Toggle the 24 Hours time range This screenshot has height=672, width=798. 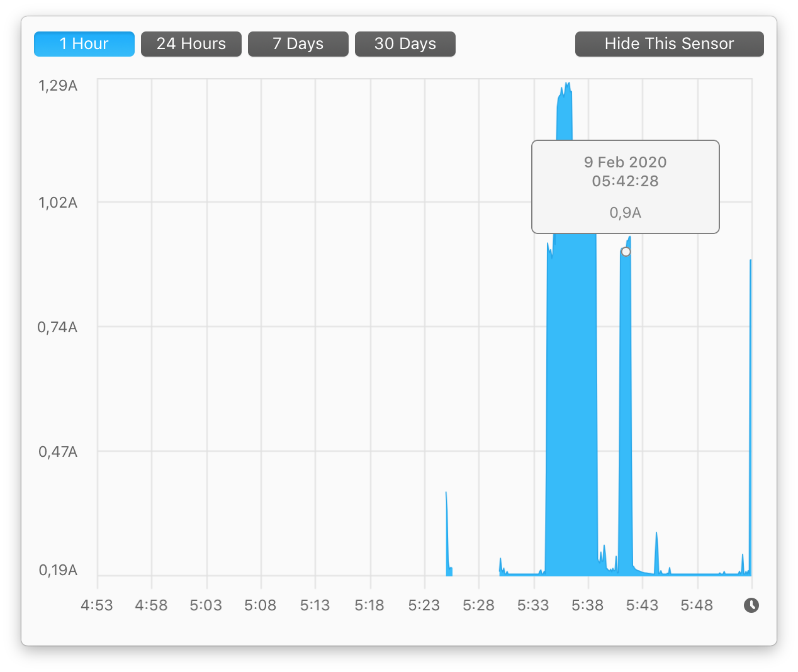click(x=191, y=43)
